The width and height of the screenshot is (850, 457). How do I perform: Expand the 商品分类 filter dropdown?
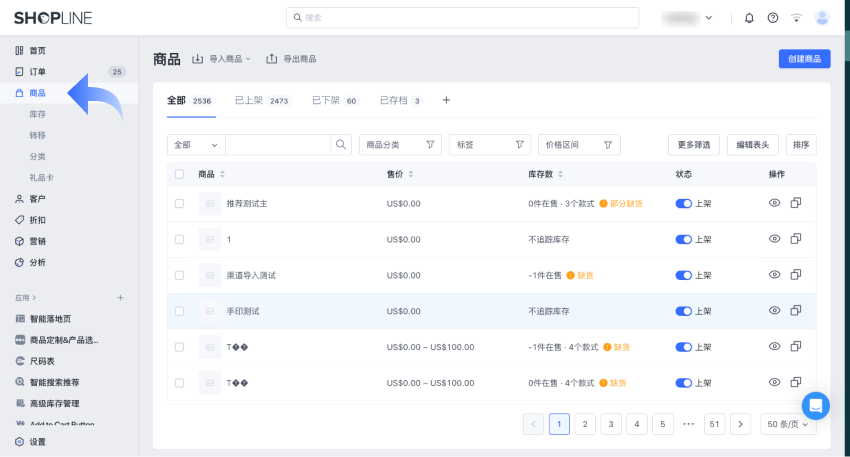tap(400, 145)
